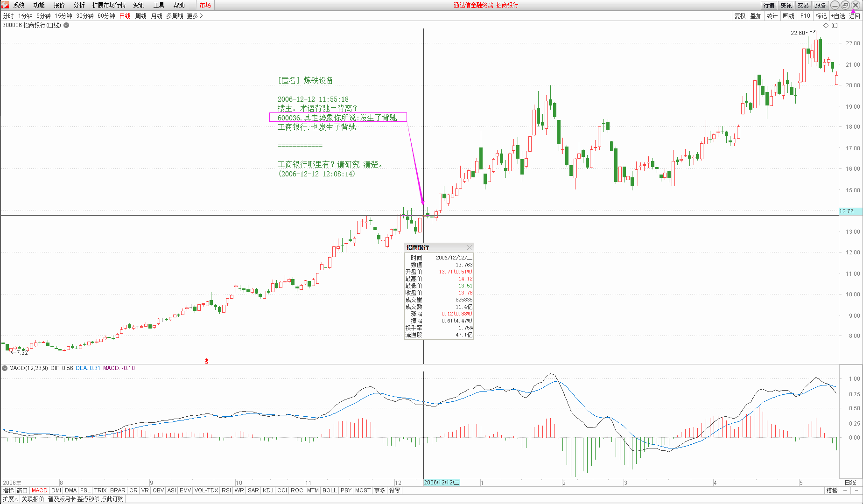Minimize the terminal window
Viewport: 863px width, 504px height.
pos(835,5)
